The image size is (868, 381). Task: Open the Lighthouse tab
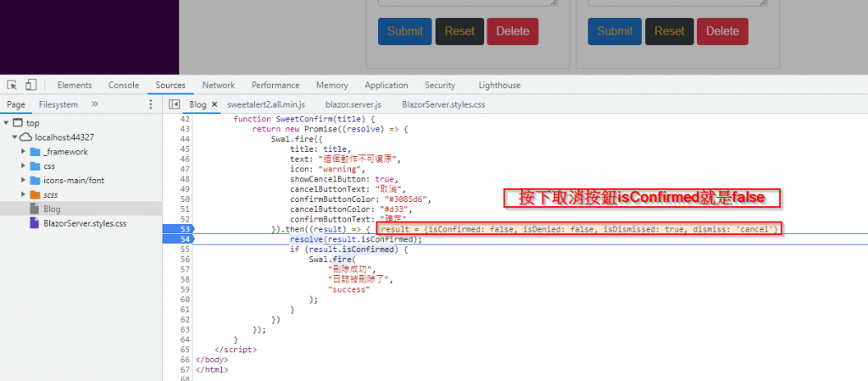tap(499, 86)
